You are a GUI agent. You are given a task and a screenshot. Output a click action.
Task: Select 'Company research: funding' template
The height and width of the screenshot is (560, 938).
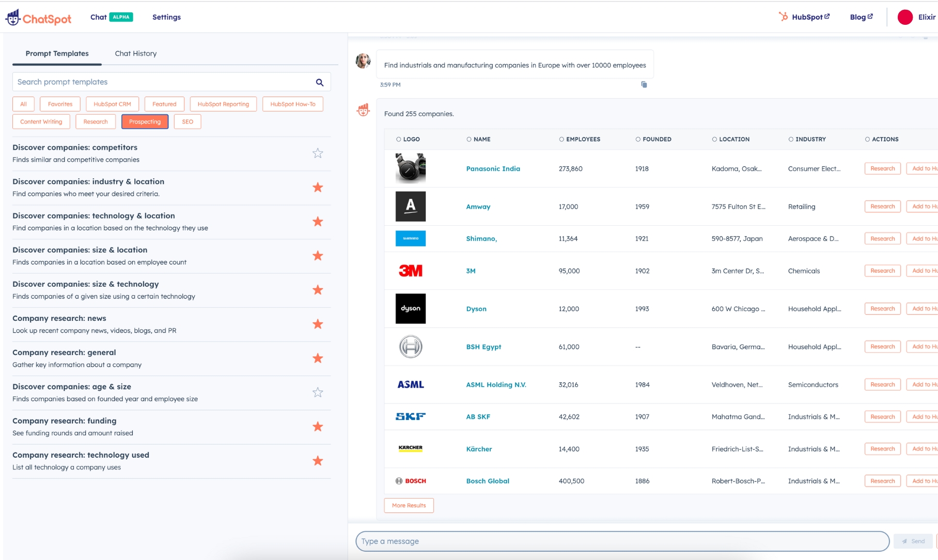click(171, 427)
